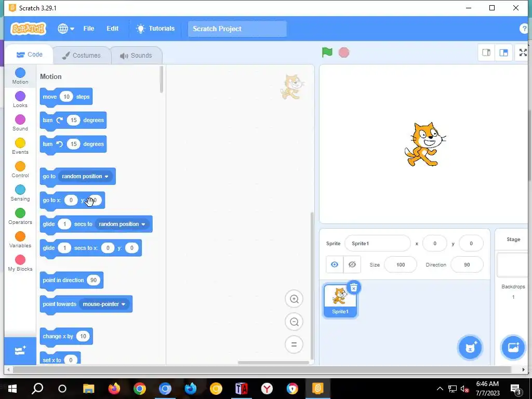The width and height of the screenshot is (532, 399).
Task: Open the glide 'random position' dropdown
Action: pos(122,224)
